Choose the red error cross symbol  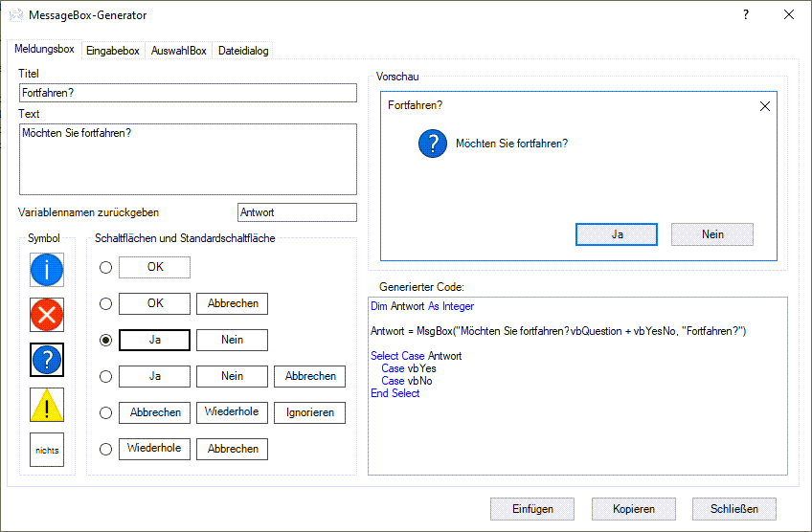pyautogui.click(x=47, y=315)
